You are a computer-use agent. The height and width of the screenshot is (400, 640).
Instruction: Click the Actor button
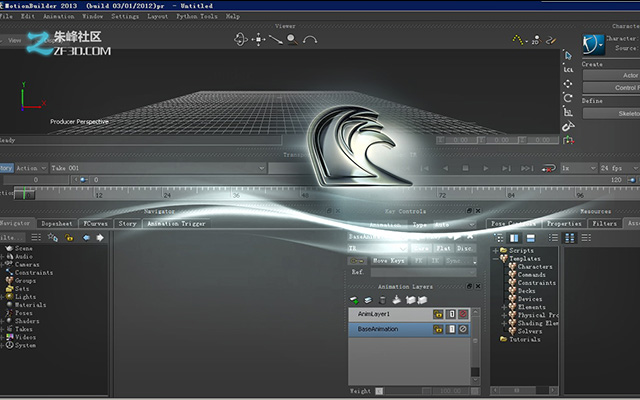(611, 75)
